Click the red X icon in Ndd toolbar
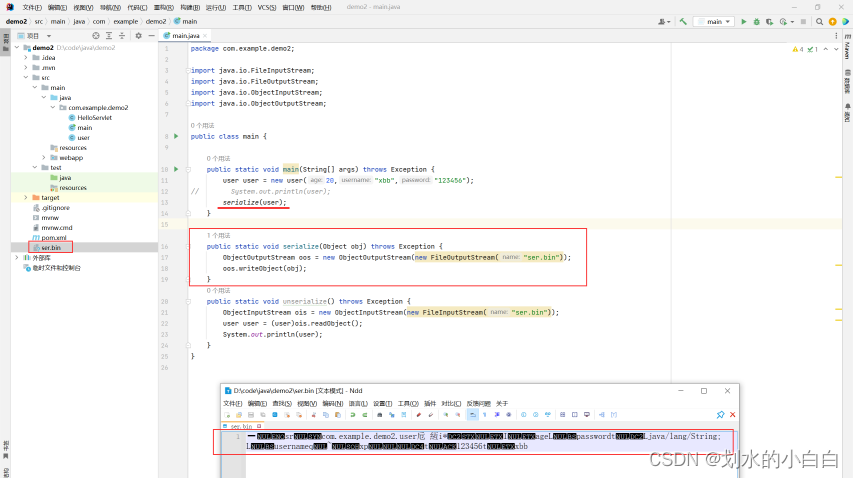 (x=733, y=415)
